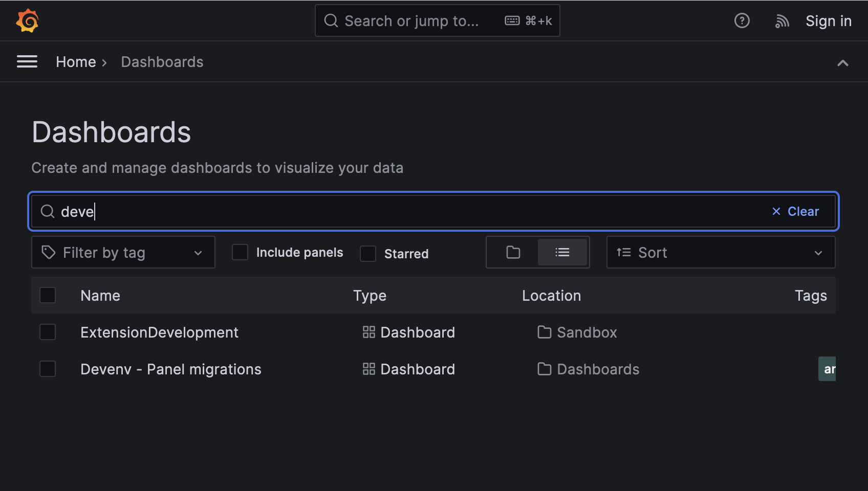This screenshot has height=491, width=868.
Task: Open the hamburger navigation menu
Action: [27, 62]
